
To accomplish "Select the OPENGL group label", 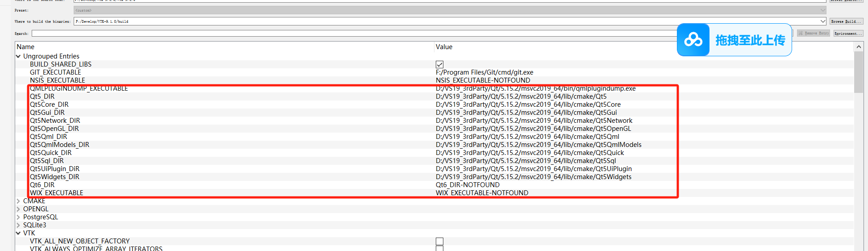I will point(36,209).
